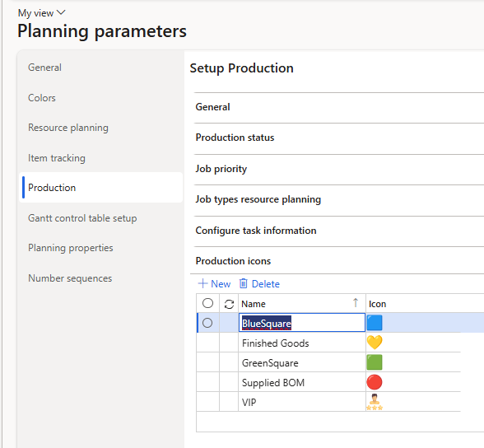Click the blue square icon
Screen dimensions: 484x448
374,323
